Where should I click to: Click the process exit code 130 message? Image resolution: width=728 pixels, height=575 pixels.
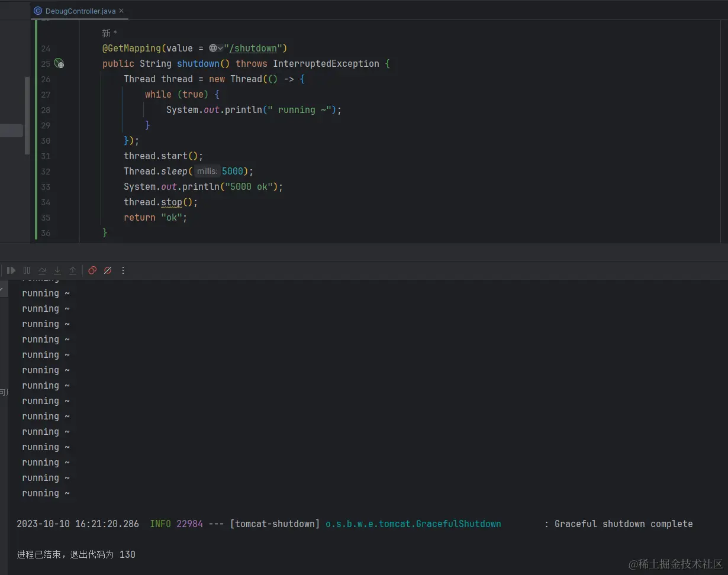76,555
